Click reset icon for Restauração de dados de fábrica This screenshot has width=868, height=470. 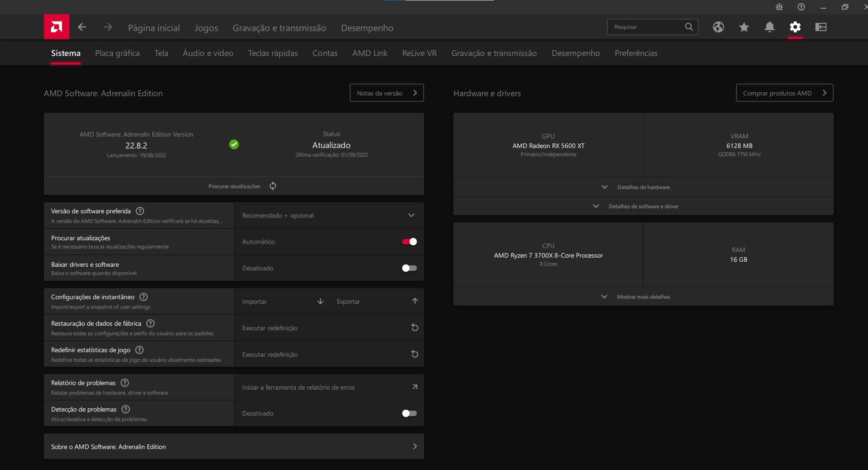[x=415, y=327]
